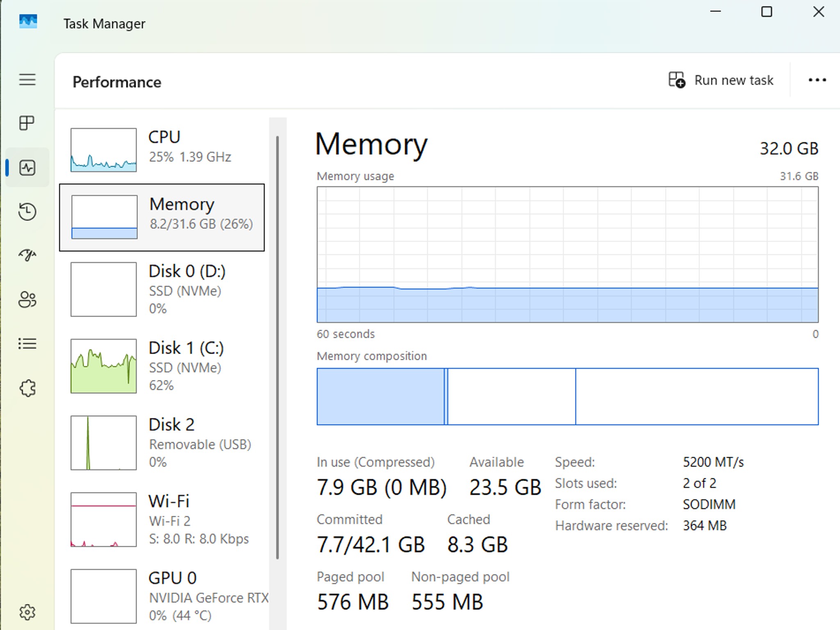Select Disk 1 (C:) performance entry

(162, 366)
